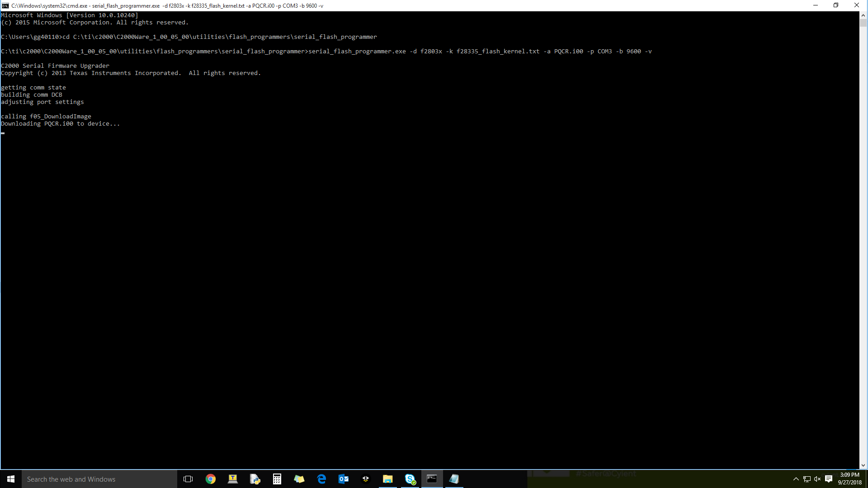Open the cmd window system menu icon
The image size is (868, 488).
pos(5,5)
